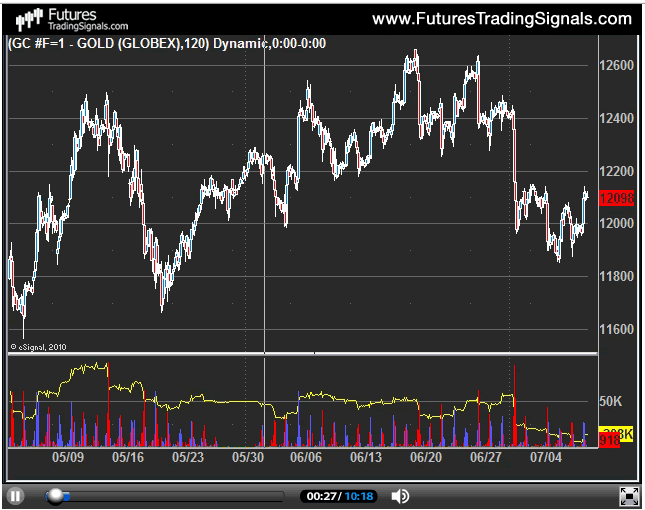Open the www.FuturesTradingSignals.com link

(502, 19)
